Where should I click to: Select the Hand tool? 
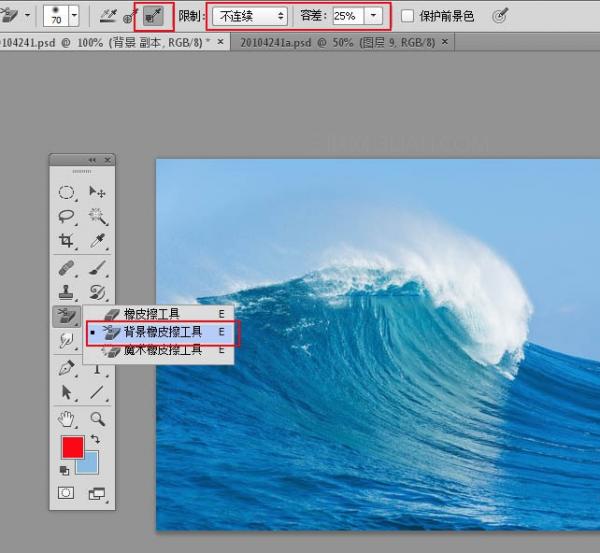point(66,419)
